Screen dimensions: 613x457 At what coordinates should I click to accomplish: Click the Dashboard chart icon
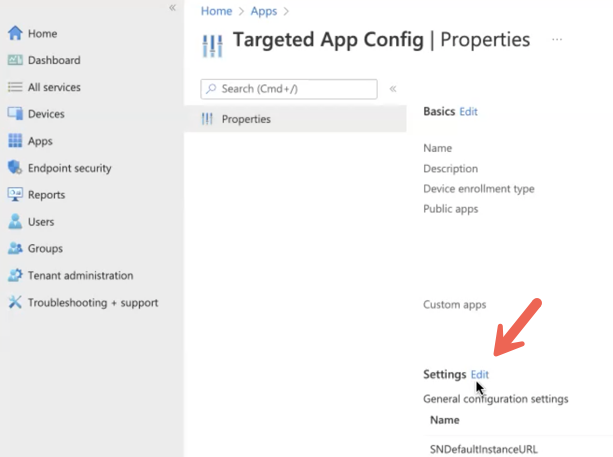coord(15,60)
